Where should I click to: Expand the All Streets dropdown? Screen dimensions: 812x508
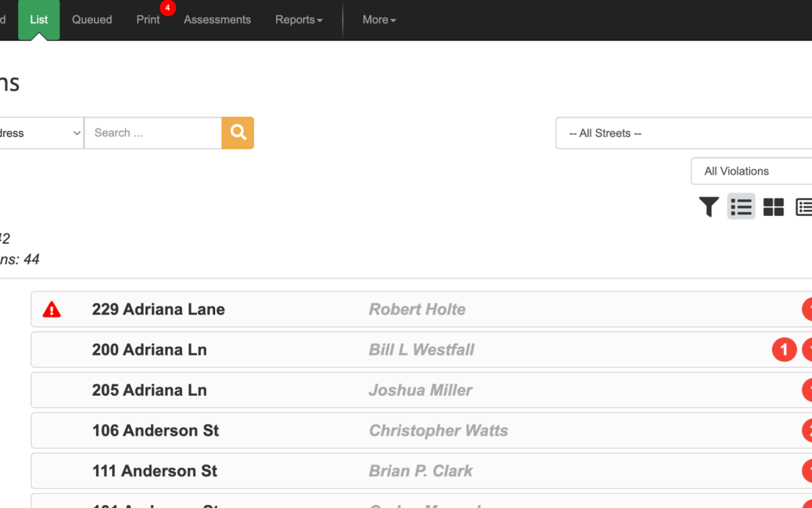683,133
